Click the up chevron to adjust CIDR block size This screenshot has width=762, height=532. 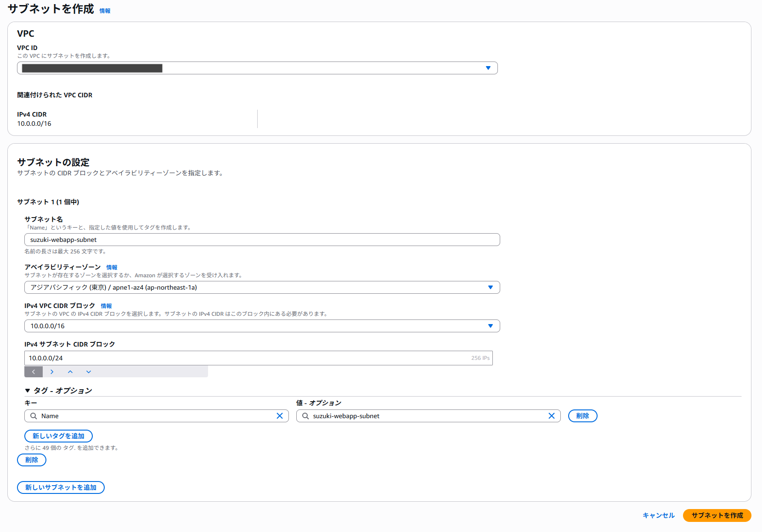(x=70, y=372)
